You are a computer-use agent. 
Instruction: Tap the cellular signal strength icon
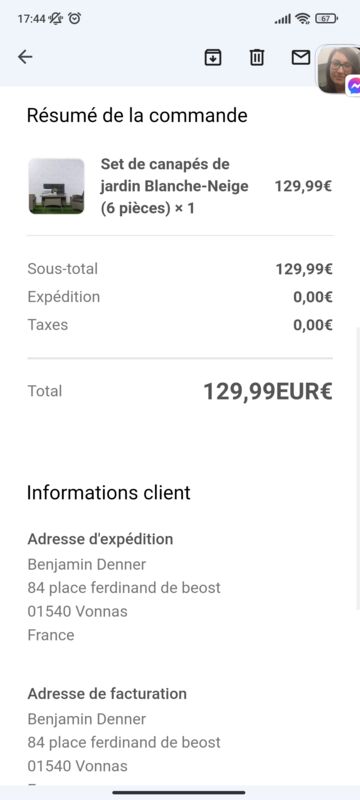[x=282, y=19]
